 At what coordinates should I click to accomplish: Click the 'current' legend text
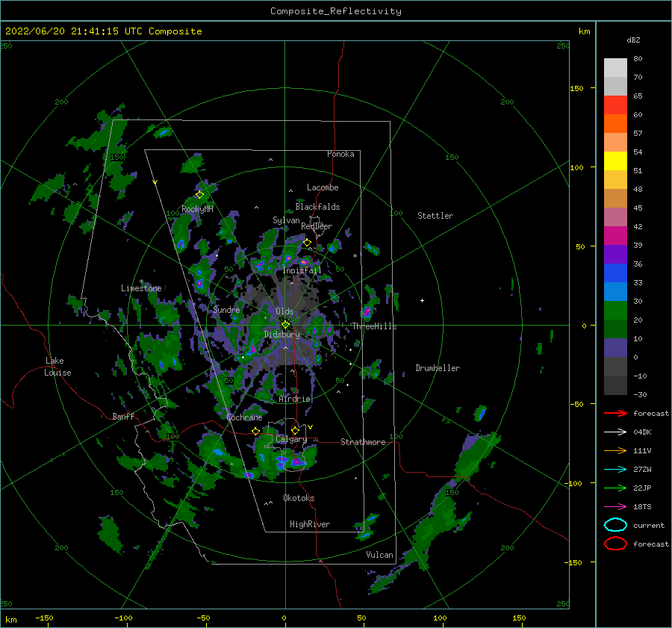(649, 525)
